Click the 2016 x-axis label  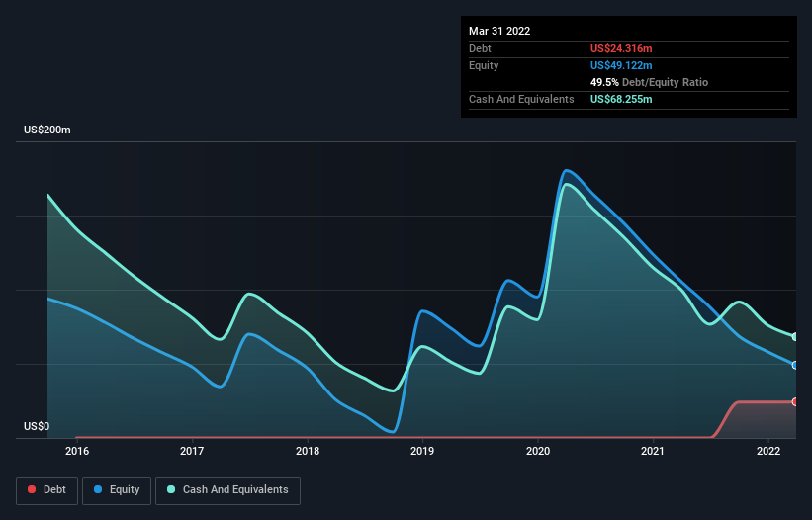click(77, 451)
